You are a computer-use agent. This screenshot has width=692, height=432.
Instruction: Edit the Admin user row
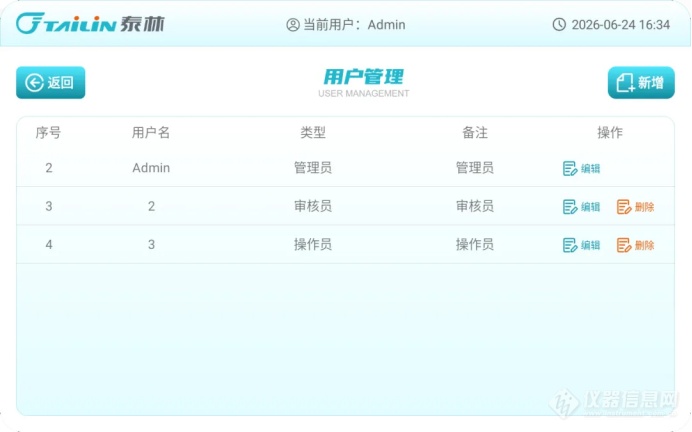[x=581, y=168]
